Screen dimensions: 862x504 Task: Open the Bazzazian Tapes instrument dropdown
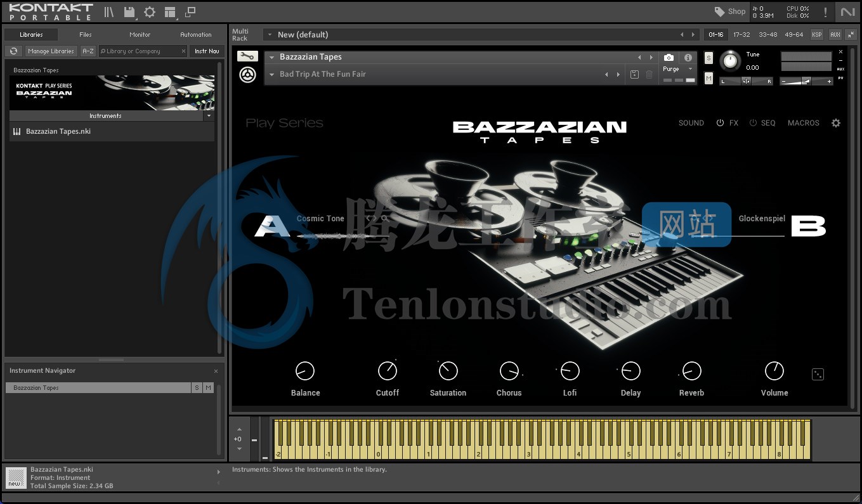pos(271,57)
